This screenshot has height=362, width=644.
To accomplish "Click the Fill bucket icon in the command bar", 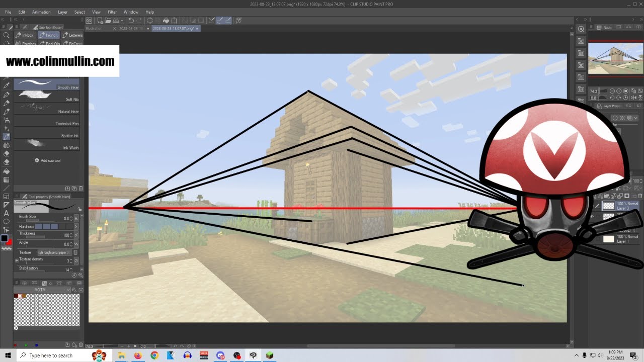I will [166, 21].
